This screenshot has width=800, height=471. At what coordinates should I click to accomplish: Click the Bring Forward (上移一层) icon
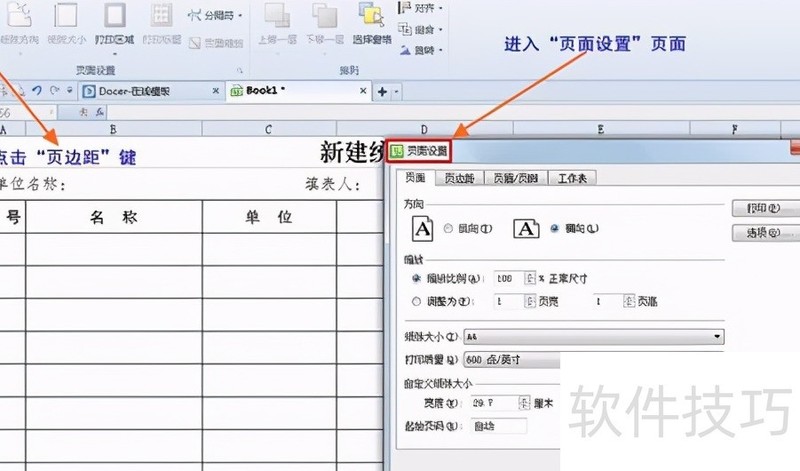(x=277, y=15)
